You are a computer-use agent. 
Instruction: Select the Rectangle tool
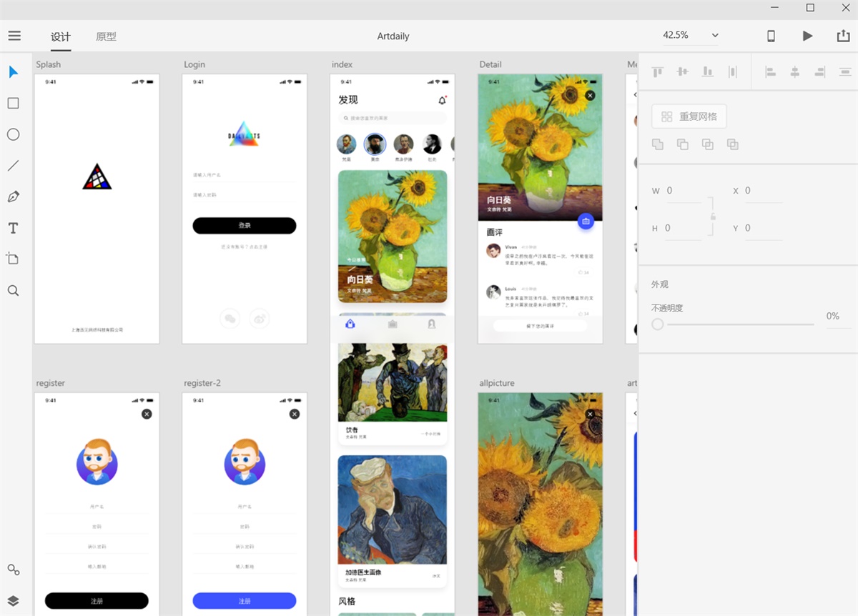[14, 103]
